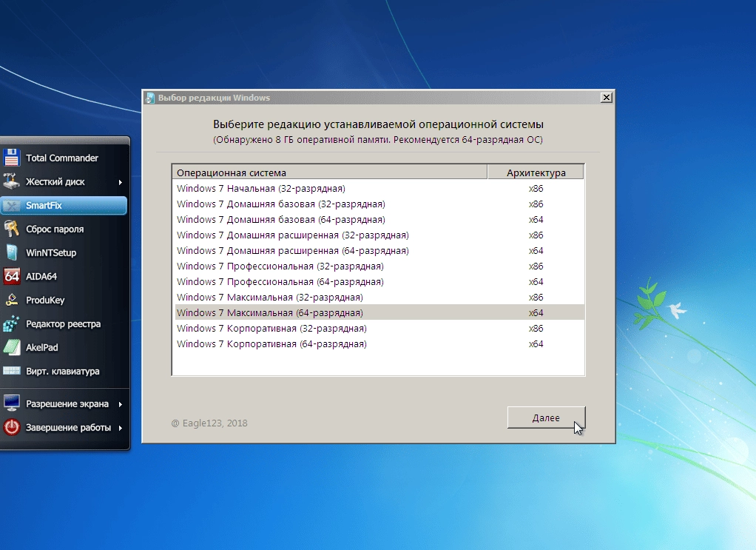Select Windows 7 Корпоративная (32-разрядная)
This screenshot has width=756, height=550.
click(379, 329)
